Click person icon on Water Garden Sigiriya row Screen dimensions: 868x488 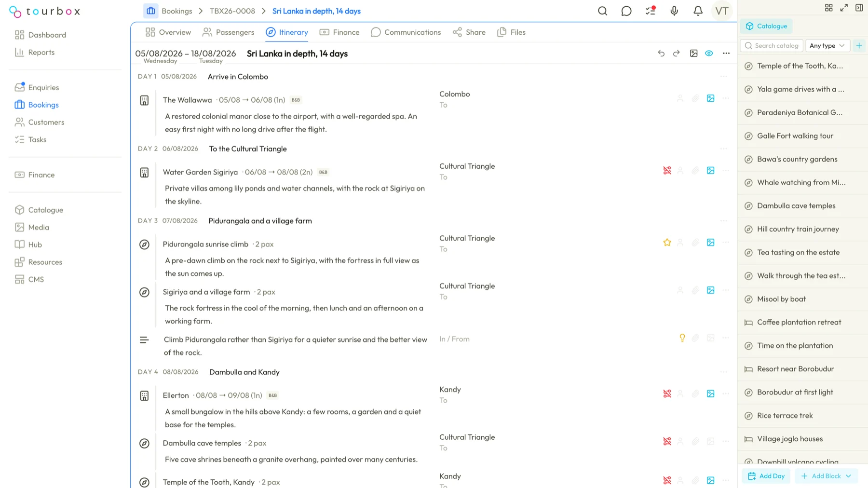coord(680,171)
